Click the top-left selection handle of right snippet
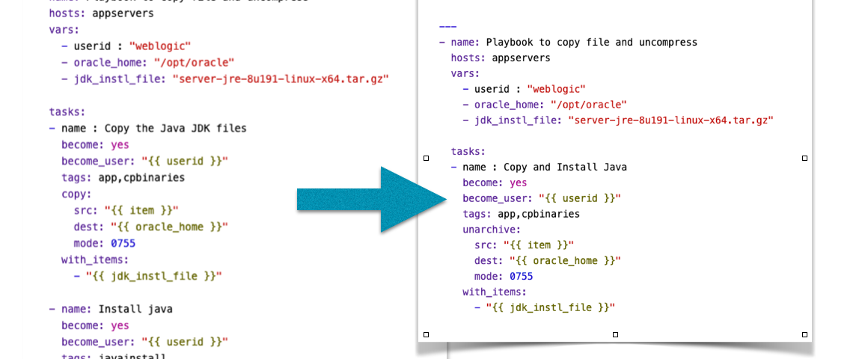 point(426,159)
